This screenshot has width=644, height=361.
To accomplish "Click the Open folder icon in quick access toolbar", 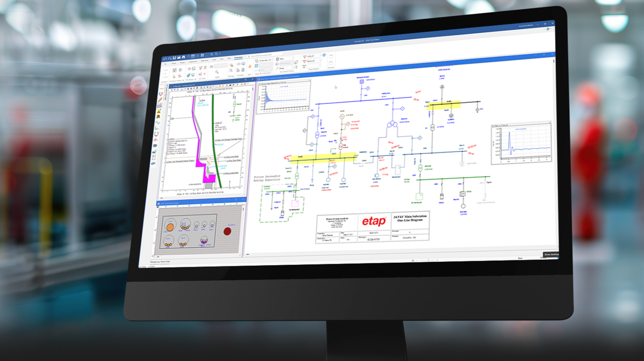I will pyautogui.click(x=179, y=57).
